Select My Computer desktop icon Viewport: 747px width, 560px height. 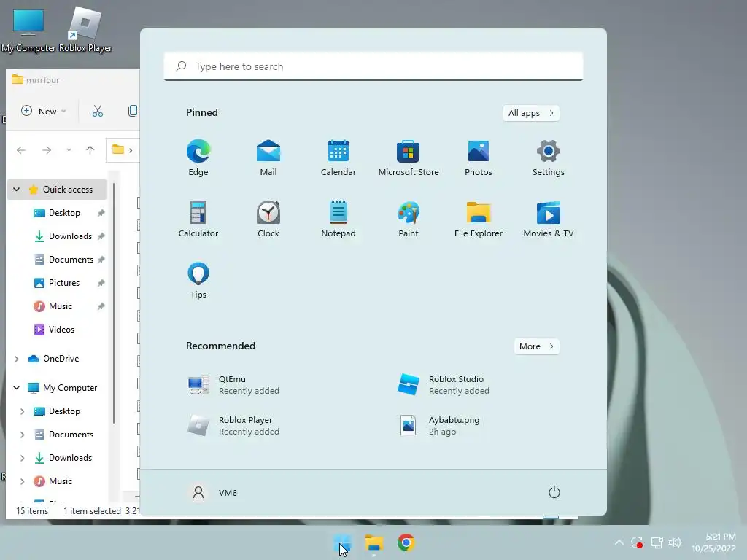pos(28,29)
